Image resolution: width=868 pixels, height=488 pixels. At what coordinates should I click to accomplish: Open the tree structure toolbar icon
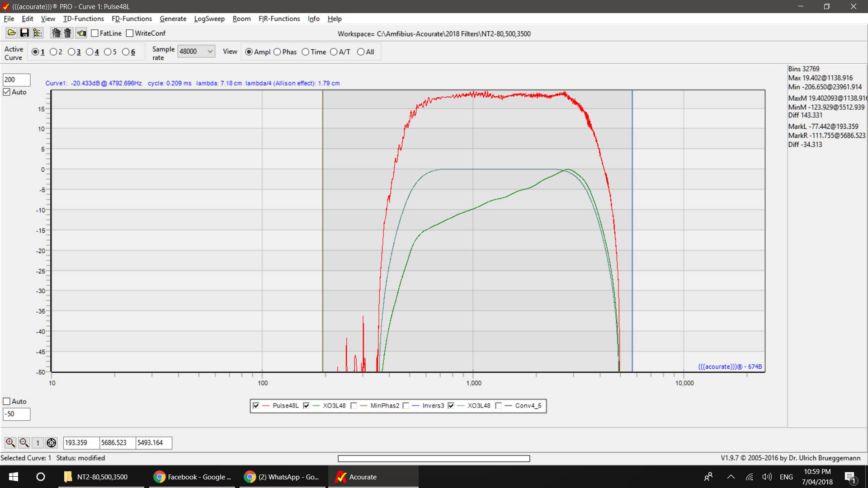pos(38,33)
